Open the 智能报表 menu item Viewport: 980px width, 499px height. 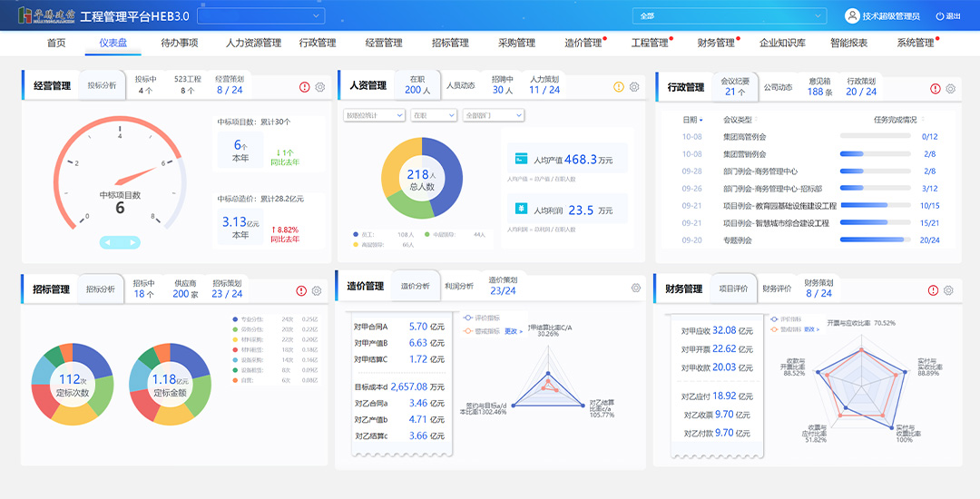(x=848, y=43)
